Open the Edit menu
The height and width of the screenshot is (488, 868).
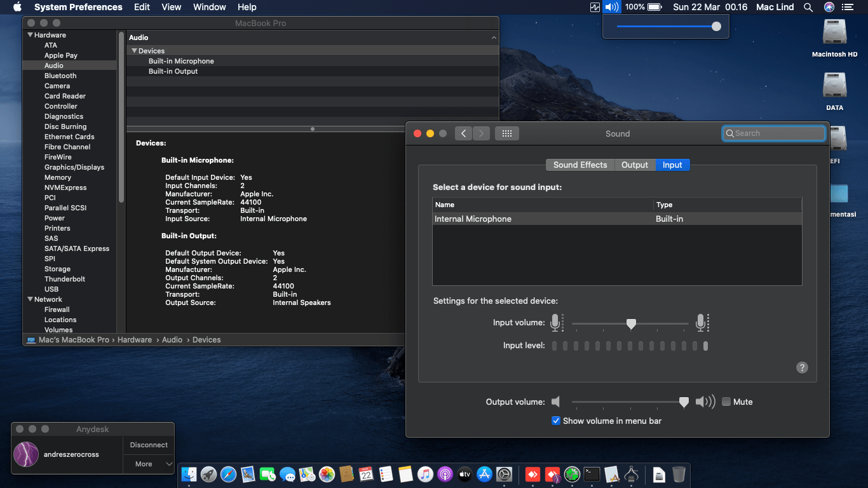(x=142, y=7)
